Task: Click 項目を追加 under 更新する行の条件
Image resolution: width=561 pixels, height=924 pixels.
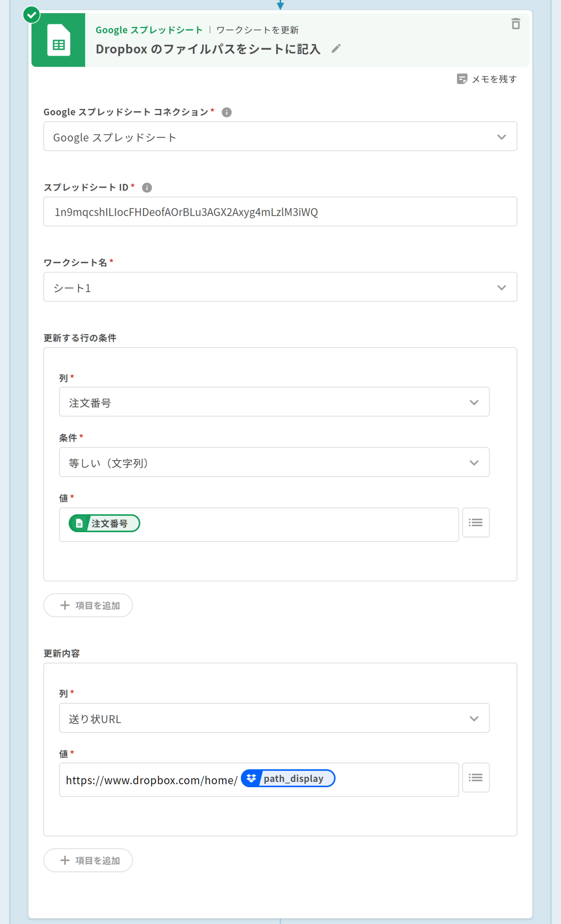Action: [x=88, y=605]
